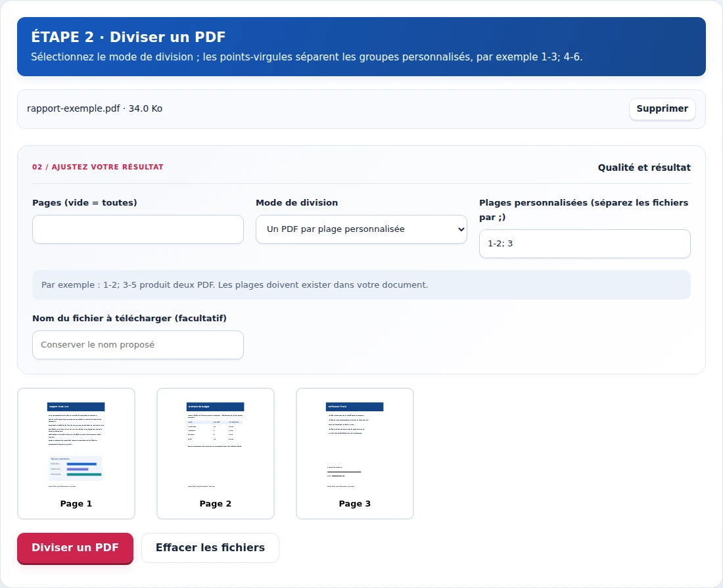The width and height of the screenshot is (723, 588).
Task: Select the Page 1 thumbnail
Action: pyautogui.click(x=76, y=453)
